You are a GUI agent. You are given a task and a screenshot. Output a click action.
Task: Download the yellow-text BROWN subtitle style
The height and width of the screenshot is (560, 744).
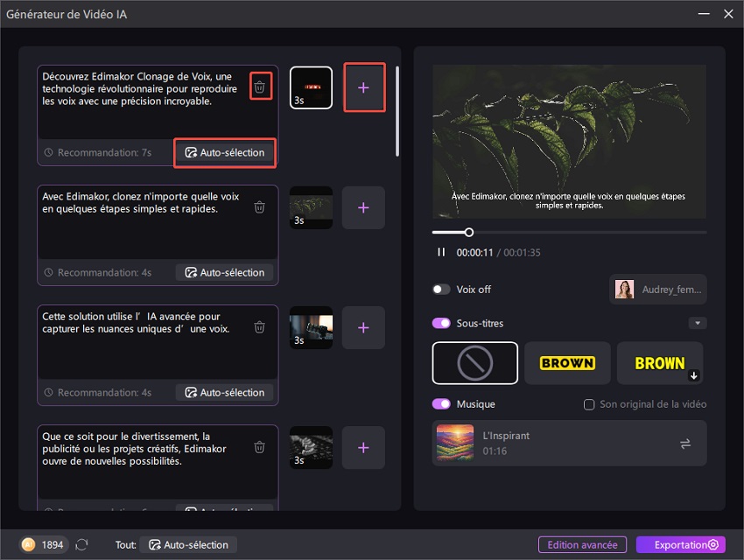(694, 375)
